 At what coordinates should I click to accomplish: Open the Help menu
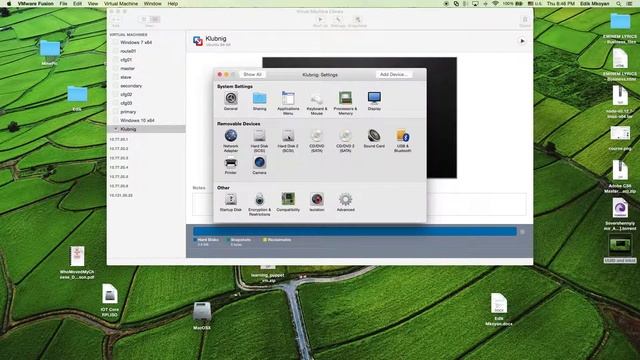(173, 4)
